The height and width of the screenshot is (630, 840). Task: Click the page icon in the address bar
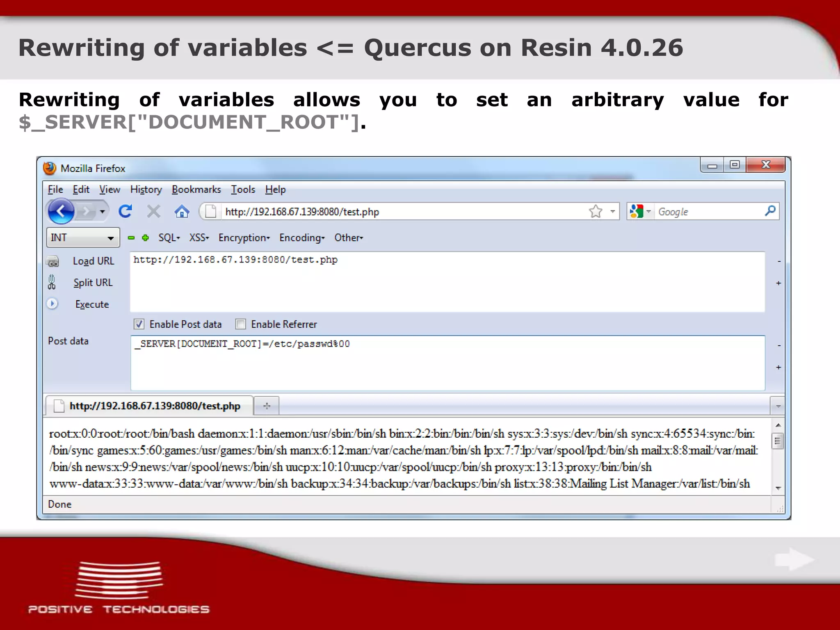210,212
